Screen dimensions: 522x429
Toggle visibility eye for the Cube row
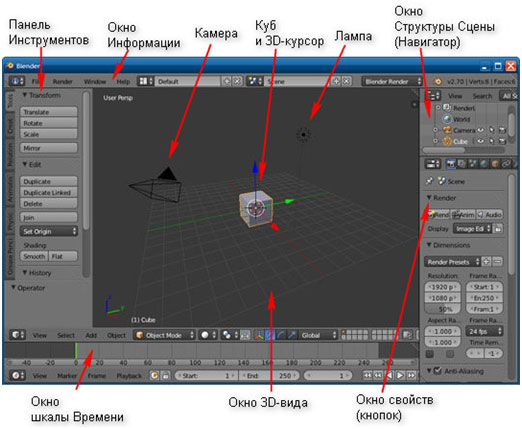point(480,141)
